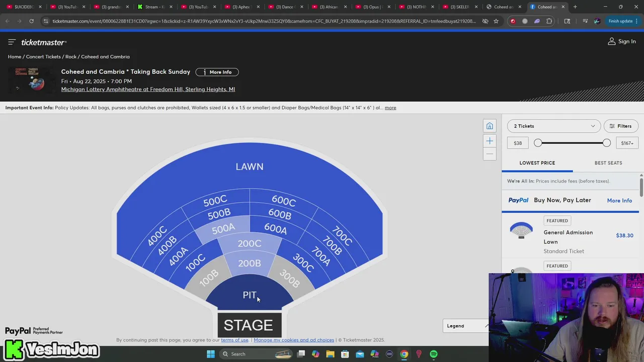The image size is (644, 362).
Task: Select section 400A on the map
Action: click(x=178, y=256)
